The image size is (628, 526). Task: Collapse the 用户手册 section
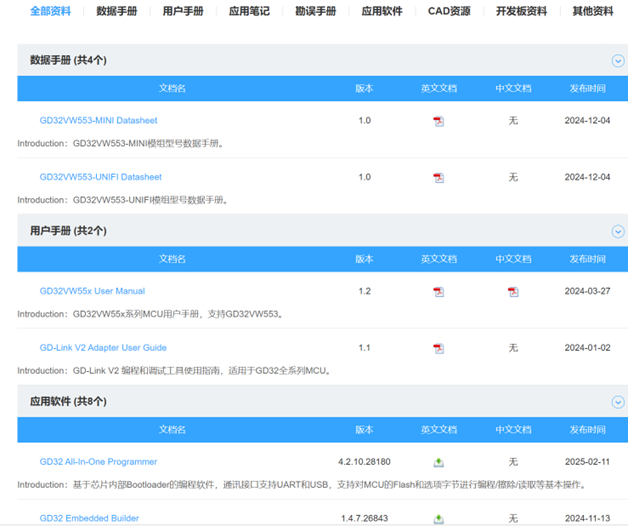point(617,231)
